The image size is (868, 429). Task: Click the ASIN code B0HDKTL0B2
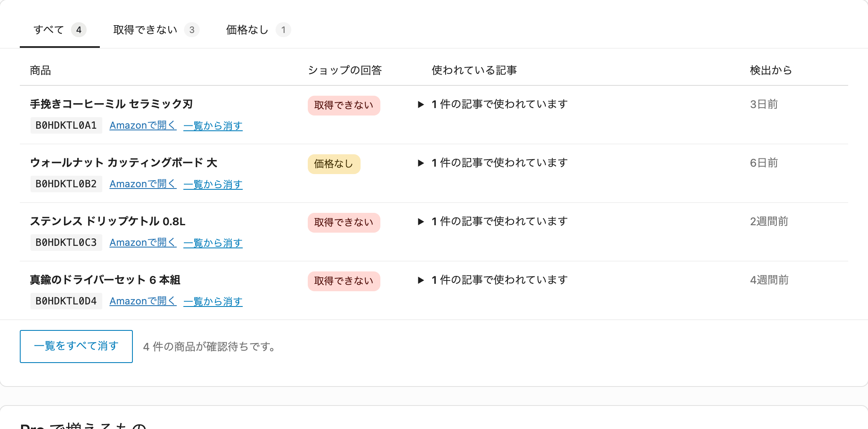pos(66,184)
